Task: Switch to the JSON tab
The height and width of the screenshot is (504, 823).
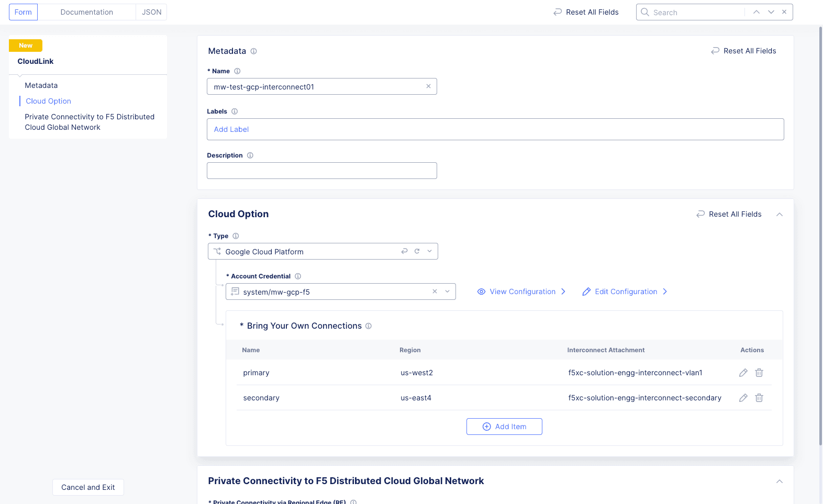Action: pos(151,12)
